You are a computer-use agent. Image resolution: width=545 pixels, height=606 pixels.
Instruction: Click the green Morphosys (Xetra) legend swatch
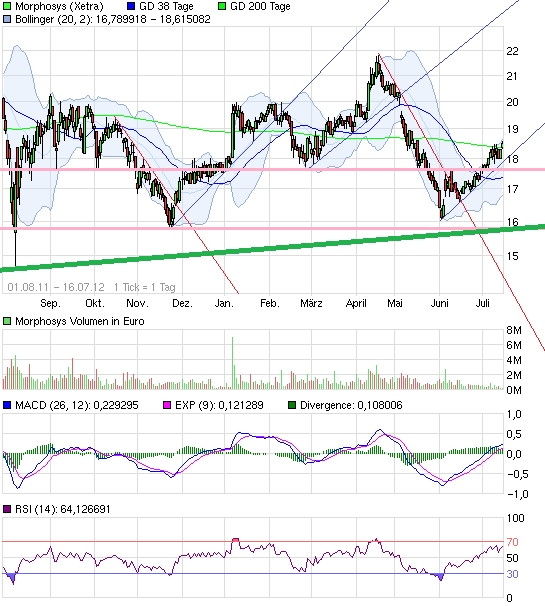[x=7, y=6]
